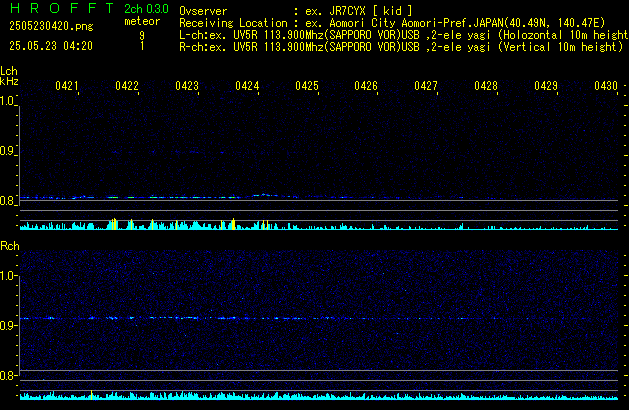Select the Rch meteor count '1'

pos(142,46)
